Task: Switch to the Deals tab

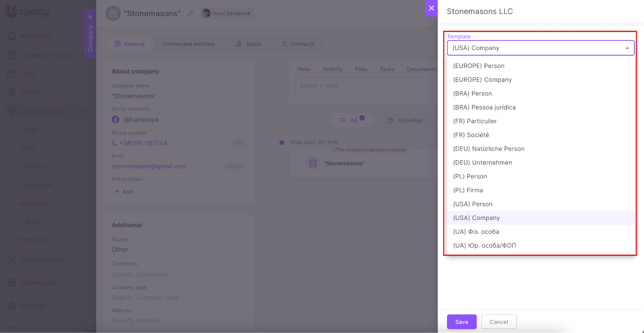Action: click(249, 44)
